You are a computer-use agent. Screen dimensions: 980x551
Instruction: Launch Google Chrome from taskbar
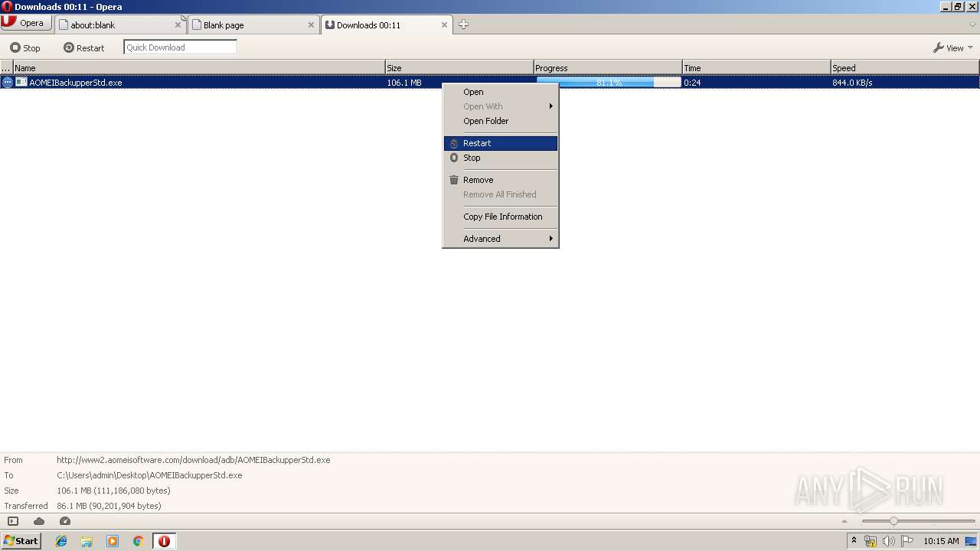(138, 541)
